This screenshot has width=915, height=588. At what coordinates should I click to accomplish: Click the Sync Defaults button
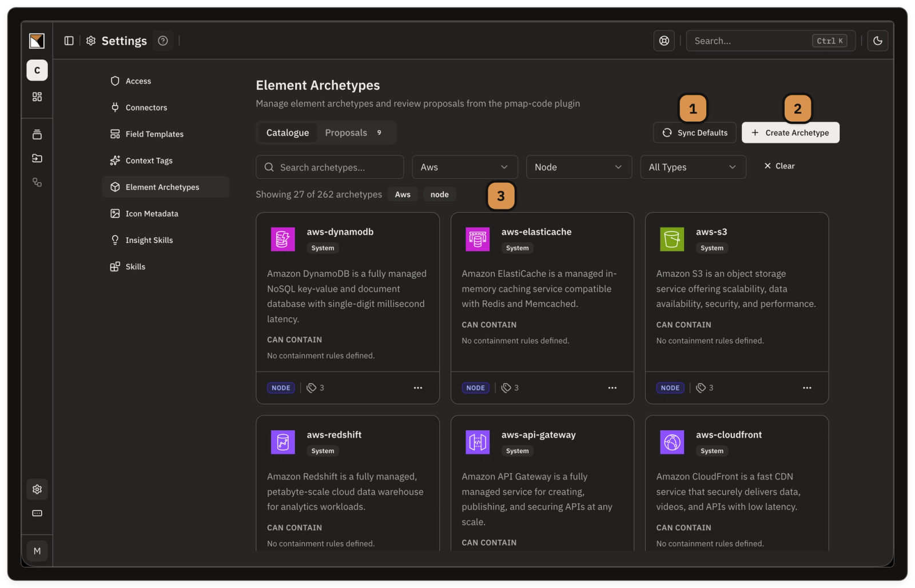695,133
